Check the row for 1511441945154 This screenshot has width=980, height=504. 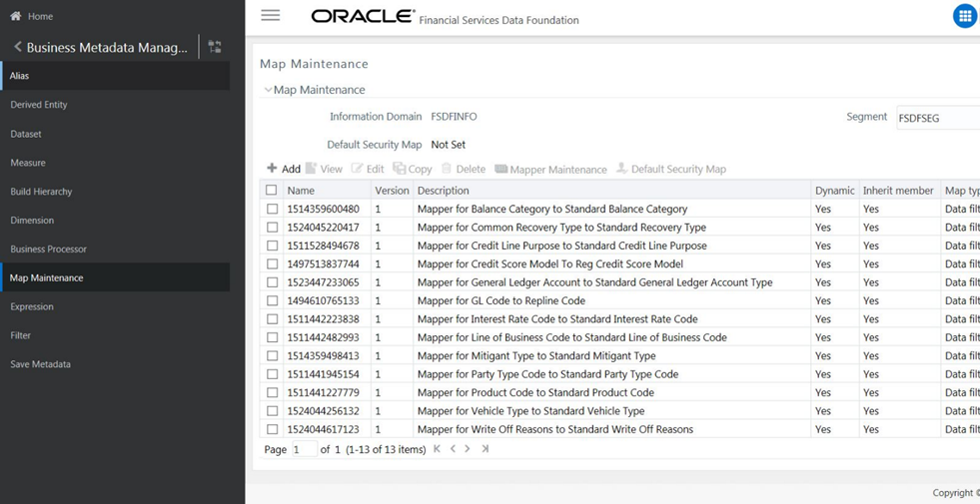point(272,374)
